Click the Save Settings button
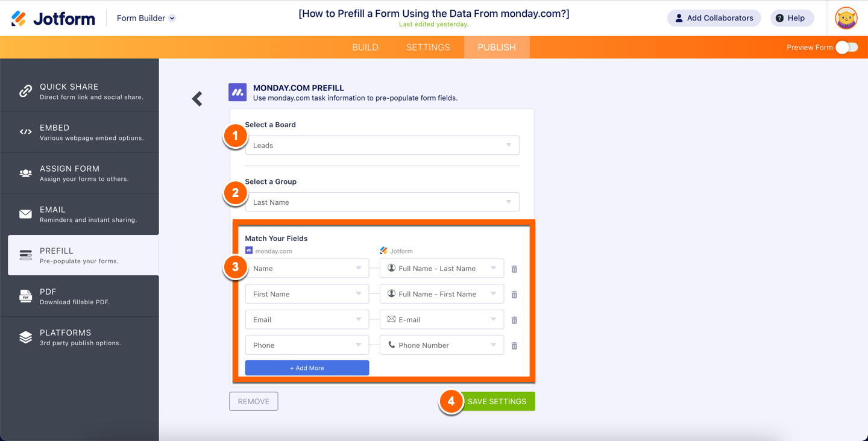 tap(497, 401)
